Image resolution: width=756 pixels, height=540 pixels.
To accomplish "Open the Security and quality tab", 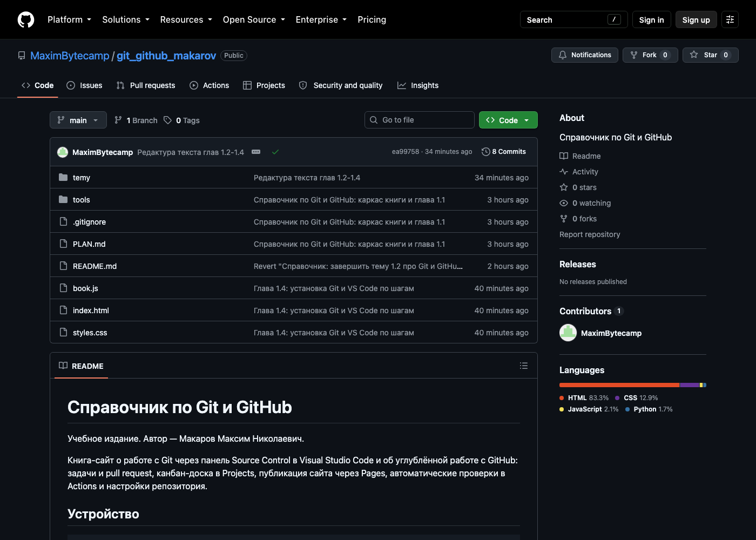I will pyautogui.click(x=341, y=85).
